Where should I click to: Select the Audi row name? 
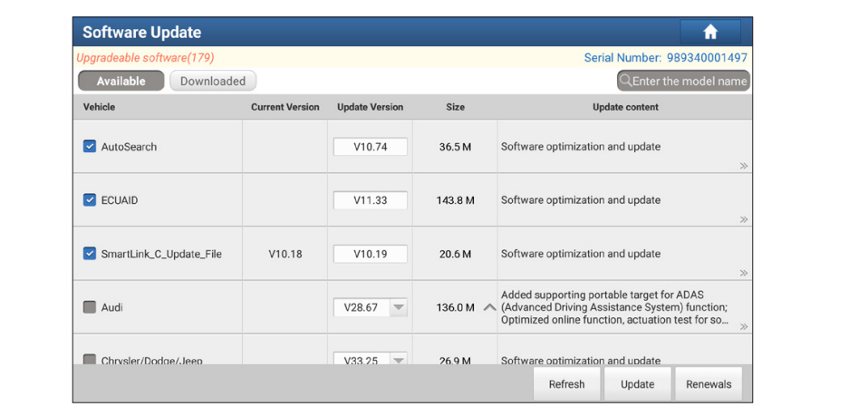click(111, 307)
